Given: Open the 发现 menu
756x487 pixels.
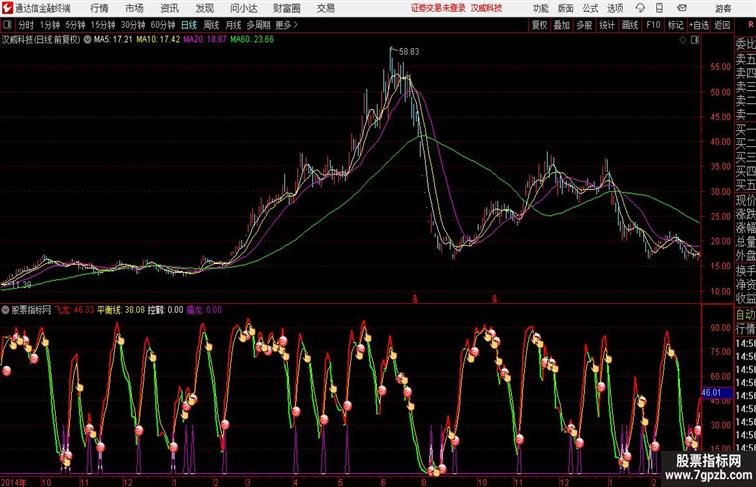Looking at the screenshot, I should pyautogui.click(x=204, y=8).
